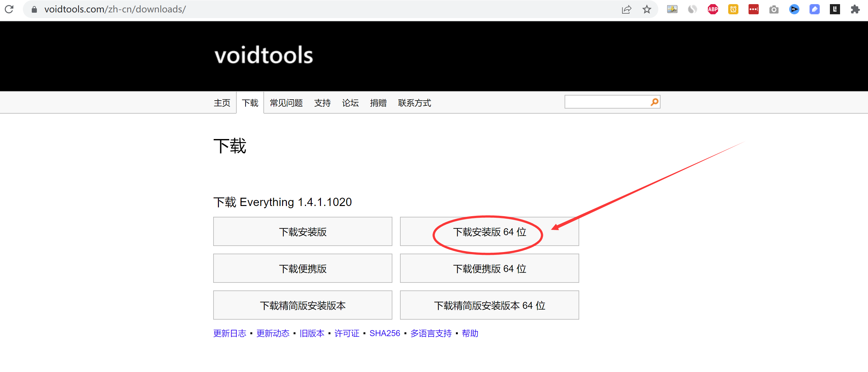The image size is (868, 372).
Task: Open the puzzle piece extensions menu
Action: click(x=855, y=10)
